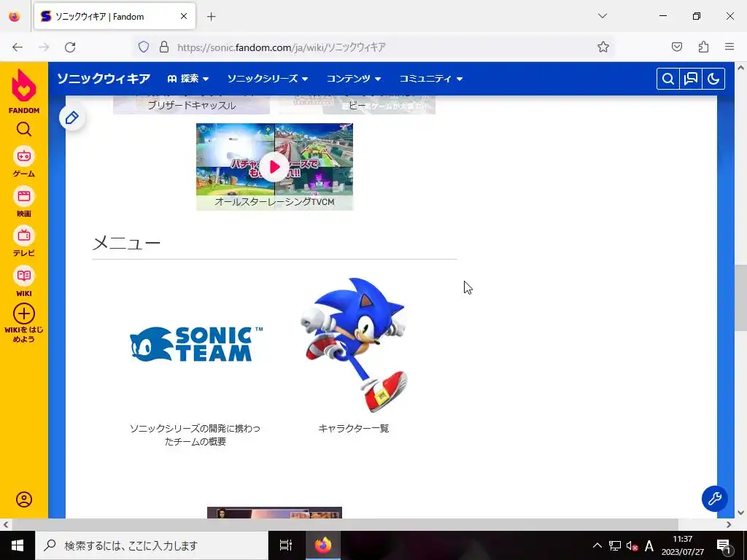Open the Sonic Team logo image

(196, 344)
